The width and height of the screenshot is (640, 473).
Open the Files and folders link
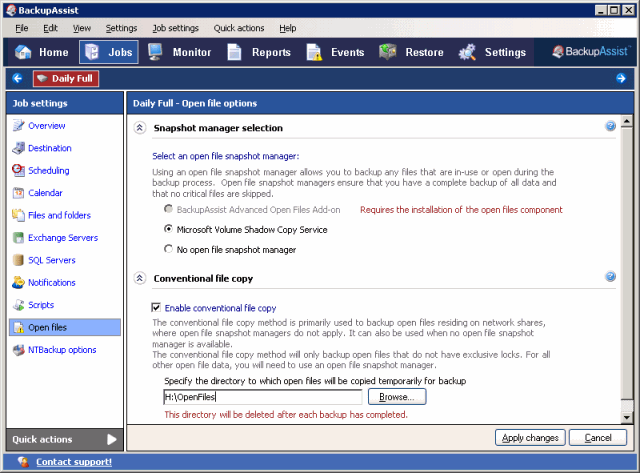(60, 215)
